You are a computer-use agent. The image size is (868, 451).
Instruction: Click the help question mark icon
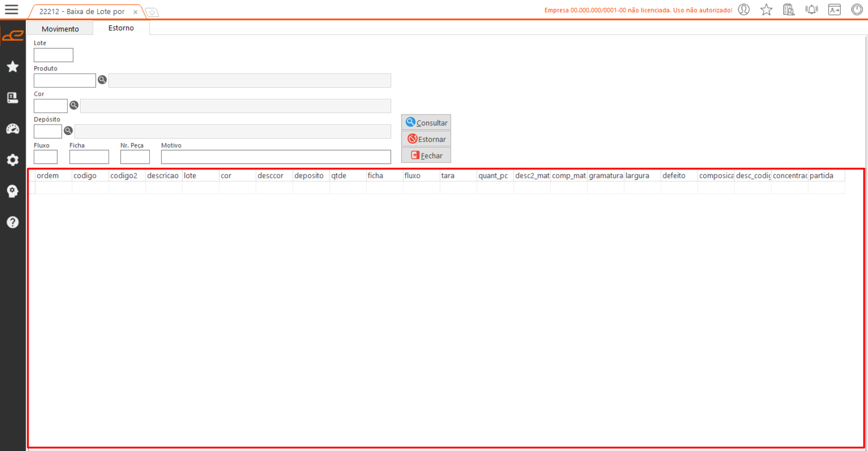(x=13, y=222)
